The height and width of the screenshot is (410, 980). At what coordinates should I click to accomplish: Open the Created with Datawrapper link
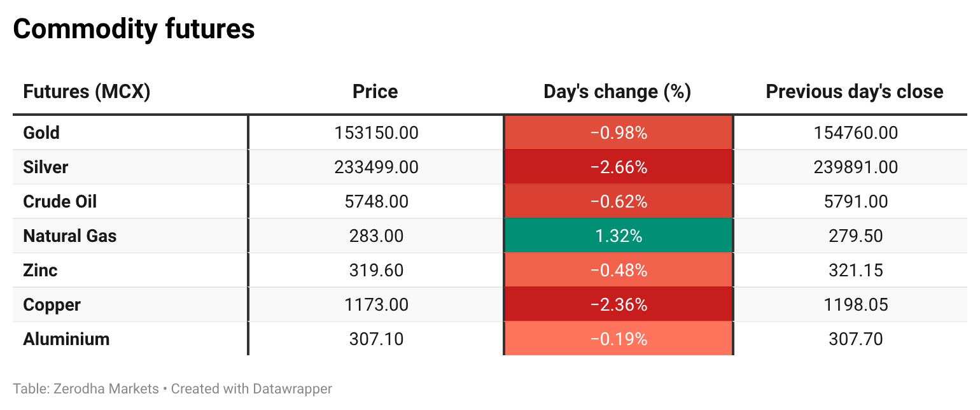coord(251,388)
